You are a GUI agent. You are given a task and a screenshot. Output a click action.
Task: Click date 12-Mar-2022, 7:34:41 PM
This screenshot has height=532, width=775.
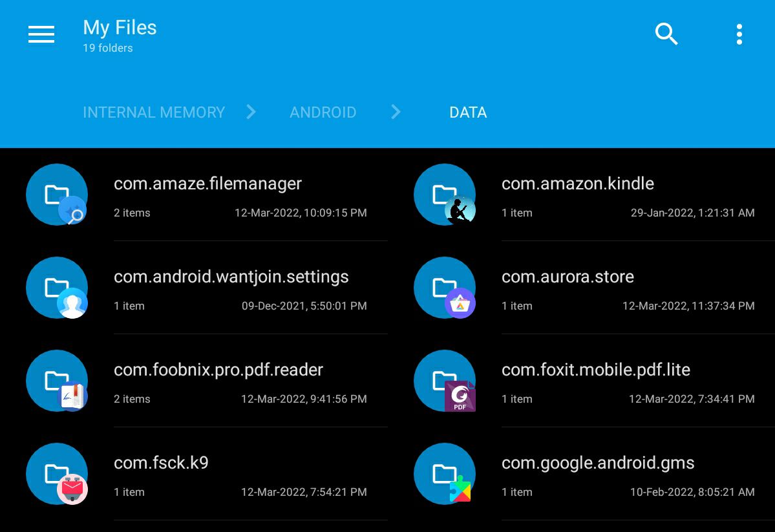(x=692, y=399)
